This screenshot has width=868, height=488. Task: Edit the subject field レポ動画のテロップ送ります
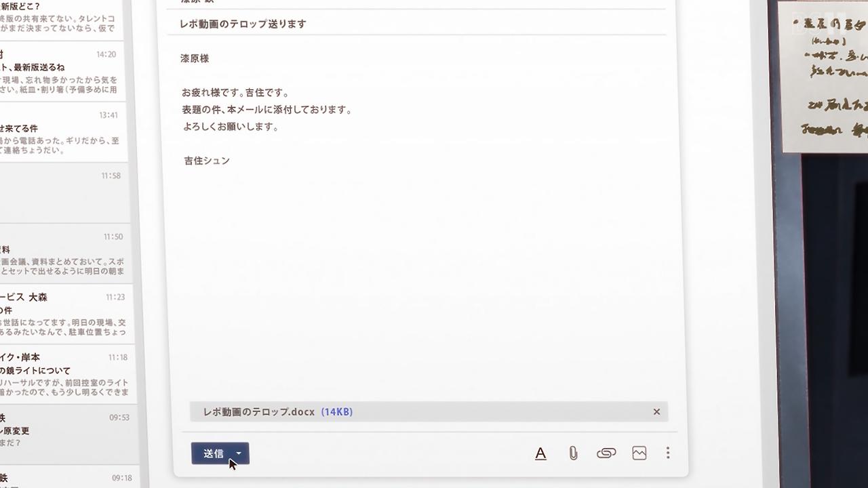click(x=416, y=24)
